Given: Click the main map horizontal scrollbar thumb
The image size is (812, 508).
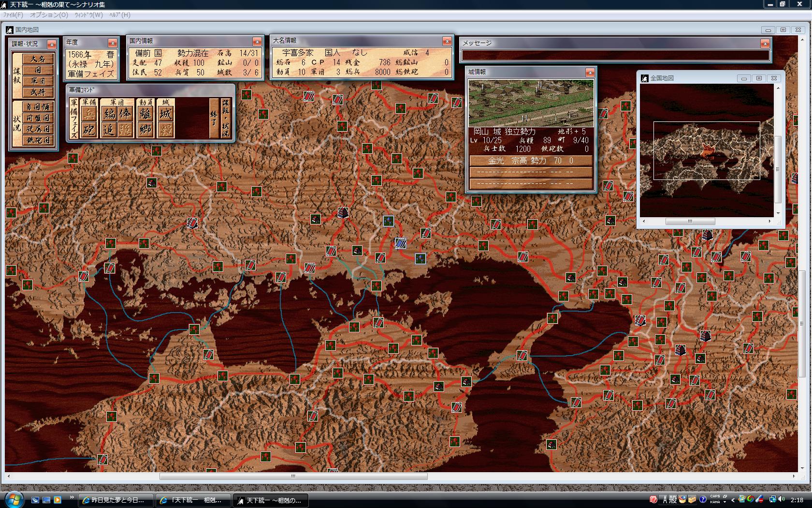Looking at the screenshot, I should tap(293, 476).
